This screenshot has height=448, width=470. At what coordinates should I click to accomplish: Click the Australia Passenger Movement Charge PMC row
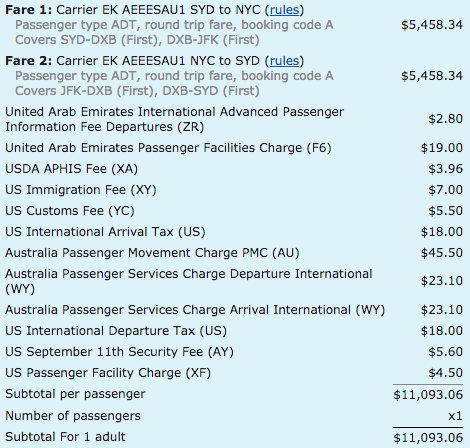click(234, 253)
